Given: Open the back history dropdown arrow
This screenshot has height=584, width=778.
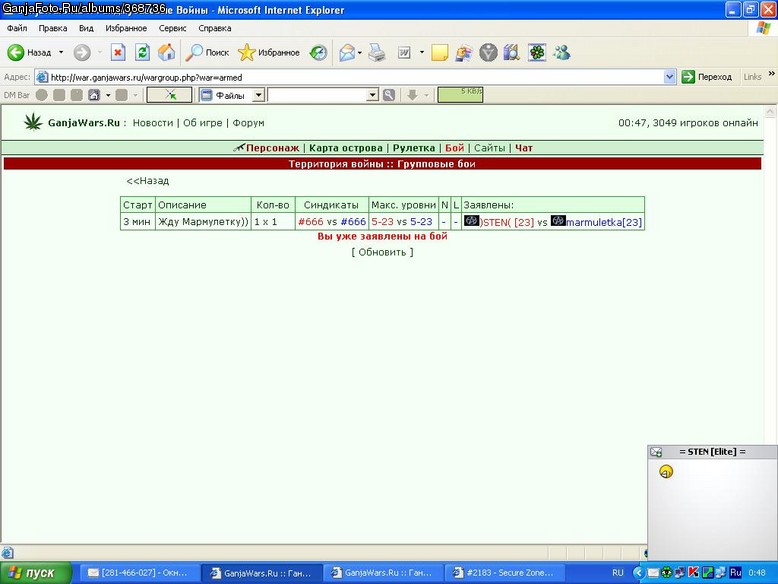Looking at the screenshot, I should pyautogui.click(x=61, y=52).
